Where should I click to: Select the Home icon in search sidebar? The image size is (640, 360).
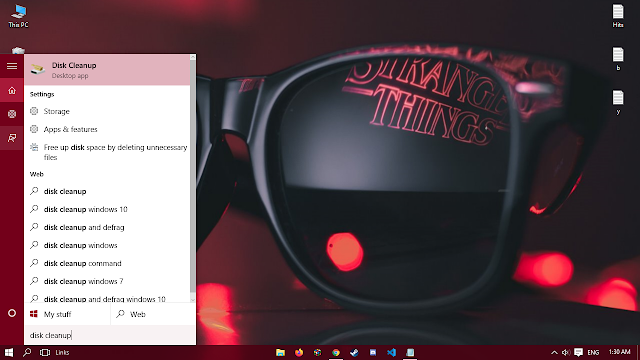tap(12, 91)
